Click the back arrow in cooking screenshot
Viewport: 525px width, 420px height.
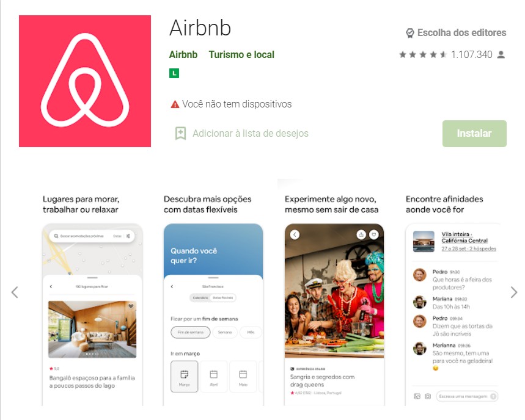295,234
